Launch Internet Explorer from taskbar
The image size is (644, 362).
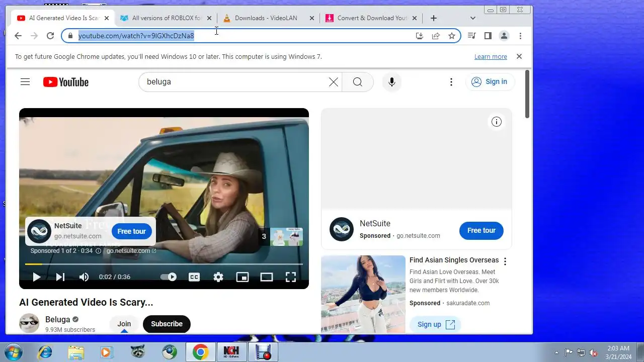pyautogui.click(x=45, y=352)
